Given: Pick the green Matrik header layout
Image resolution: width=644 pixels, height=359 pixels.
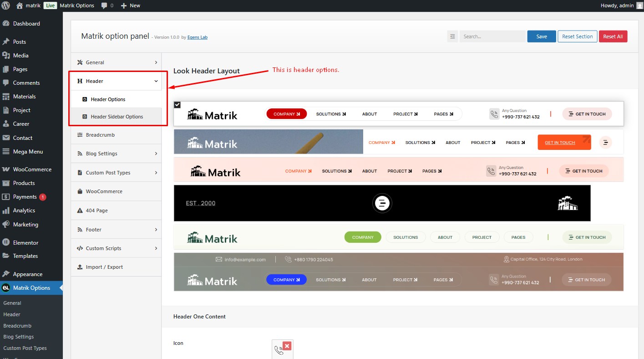Looking at the screenshot, I should (399, 237).
